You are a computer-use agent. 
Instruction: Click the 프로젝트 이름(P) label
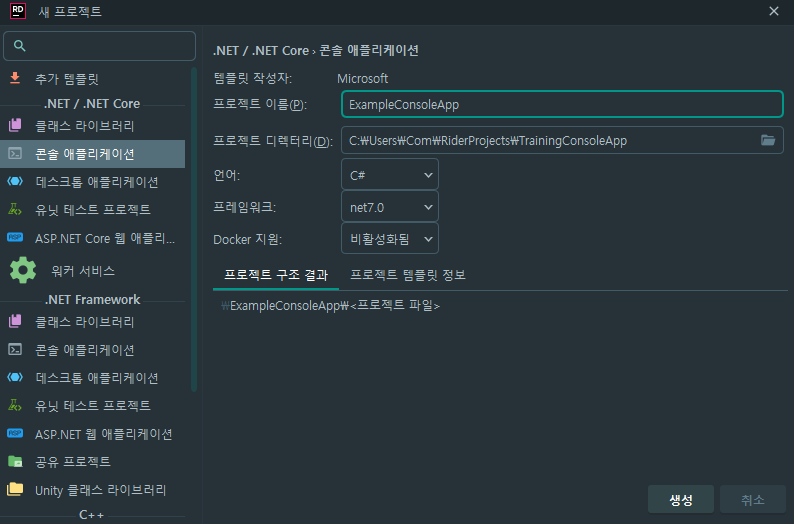click(x=260, y=104)
